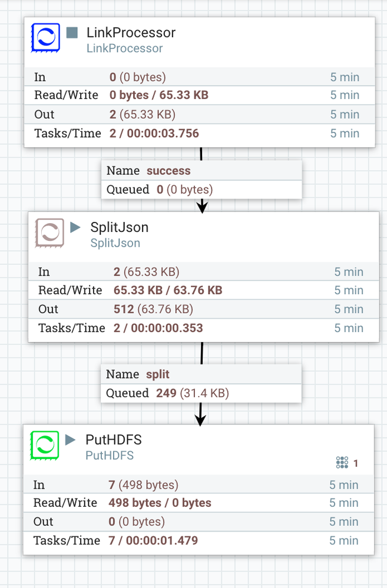
Task: Click PutHDFS Tasks/Time 7 / 00:00:01.479
Action: (153, 540)
